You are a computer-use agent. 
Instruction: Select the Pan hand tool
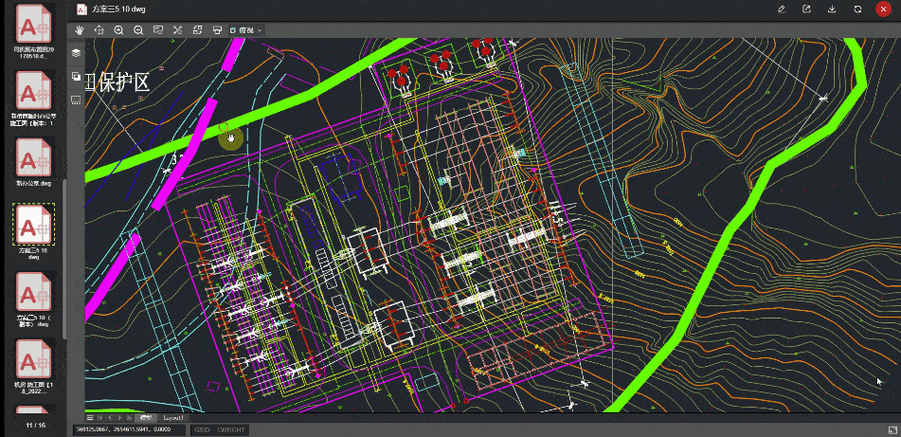click(x=79, y=30)
